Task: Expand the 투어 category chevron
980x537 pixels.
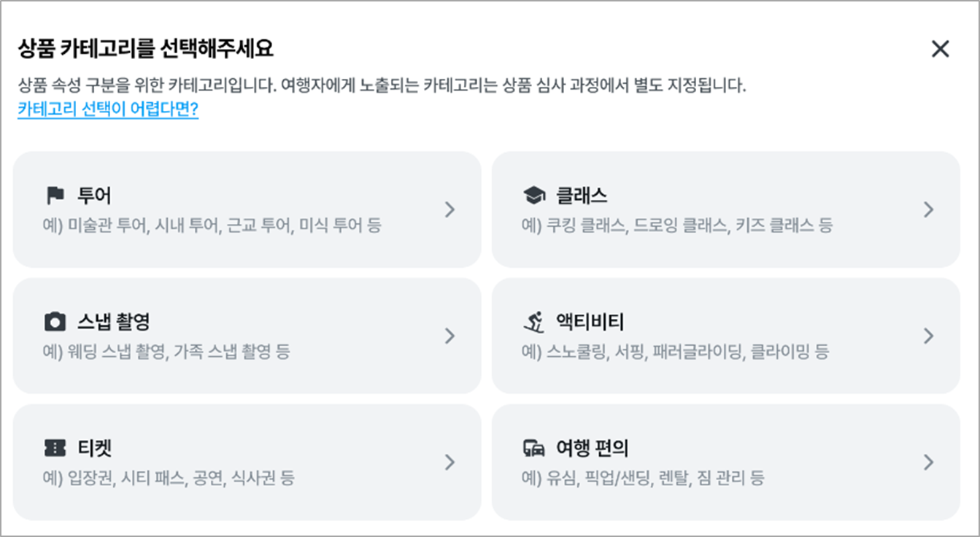Action: click(x=450, y=210)
